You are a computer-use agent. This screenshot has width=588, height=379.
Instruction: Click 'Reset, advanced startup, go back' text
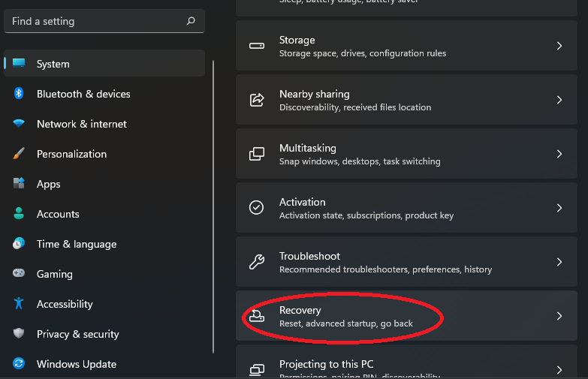[346, 323]
